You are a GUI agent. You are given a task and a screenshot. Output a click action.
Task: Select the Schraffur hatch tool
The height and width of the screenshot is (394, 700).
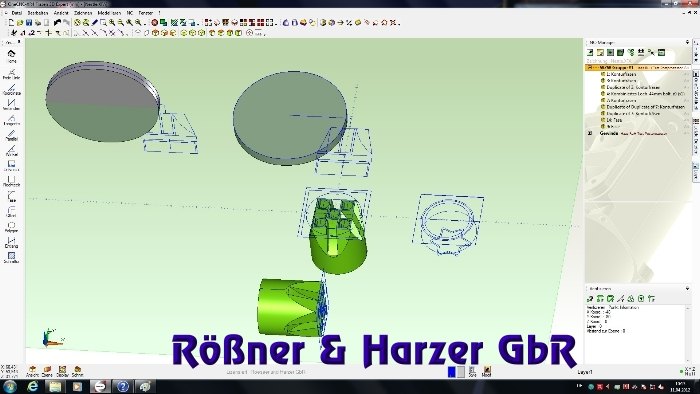click(x=12, y=257)
